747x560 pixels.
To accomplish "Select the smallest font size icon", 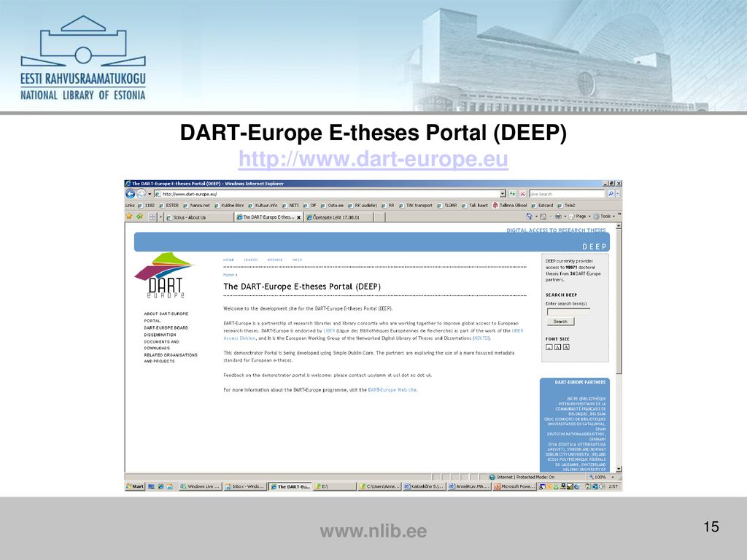I will pos(549,347).
